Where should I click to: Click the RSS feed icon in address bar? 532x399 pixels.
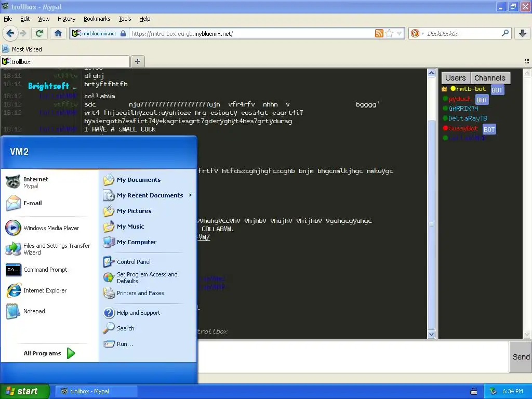[x=379, y=33]
